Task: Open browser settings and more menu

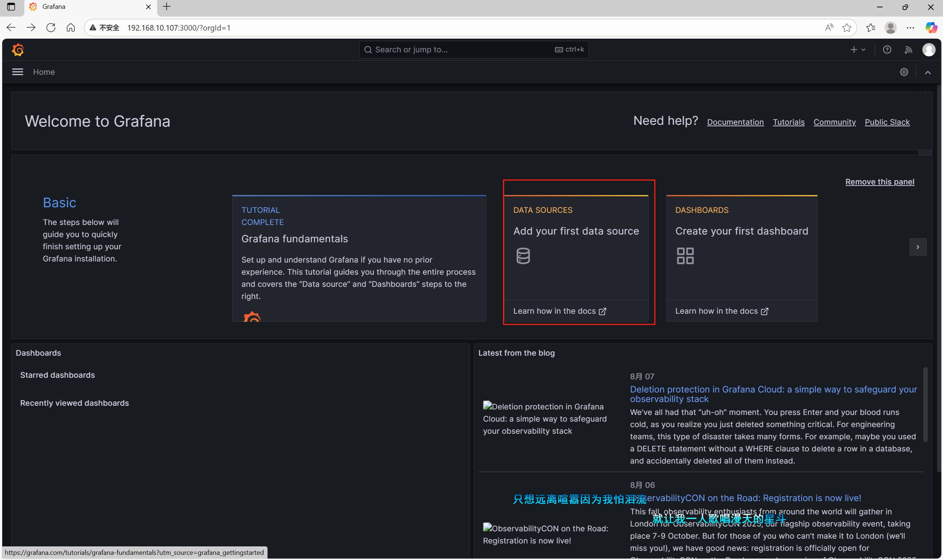Action: [x=910, y=28]
